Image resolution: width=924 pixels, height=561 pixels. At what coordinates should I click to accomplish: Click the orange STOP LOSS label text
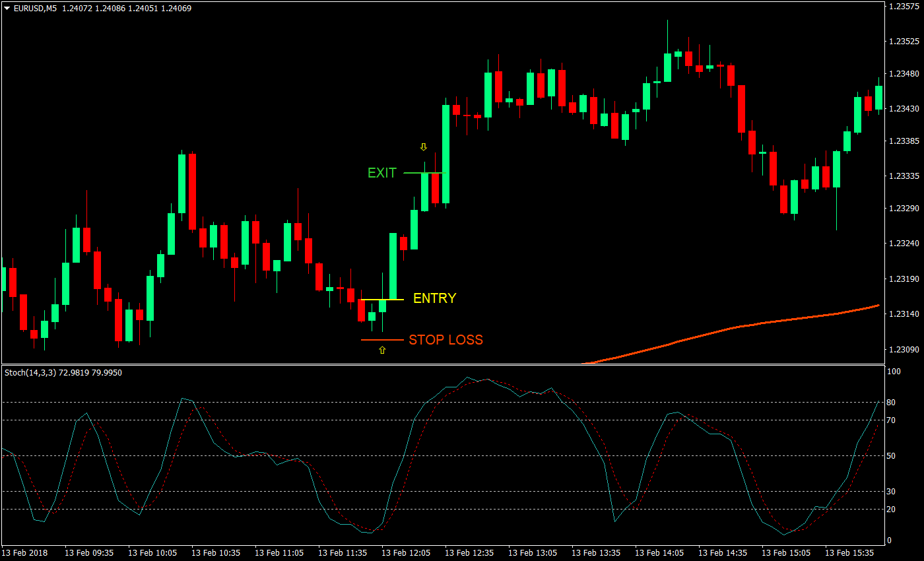pos(445,339)
